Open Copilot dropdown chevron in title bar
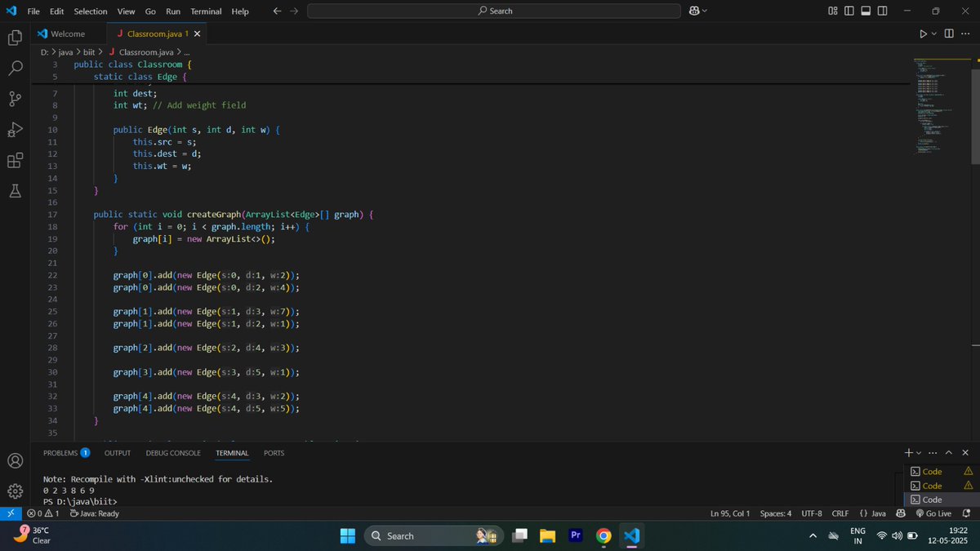Image resolution: width=980 pixels, height=551 pixels. pyautogui.click(x=705, y=11)
